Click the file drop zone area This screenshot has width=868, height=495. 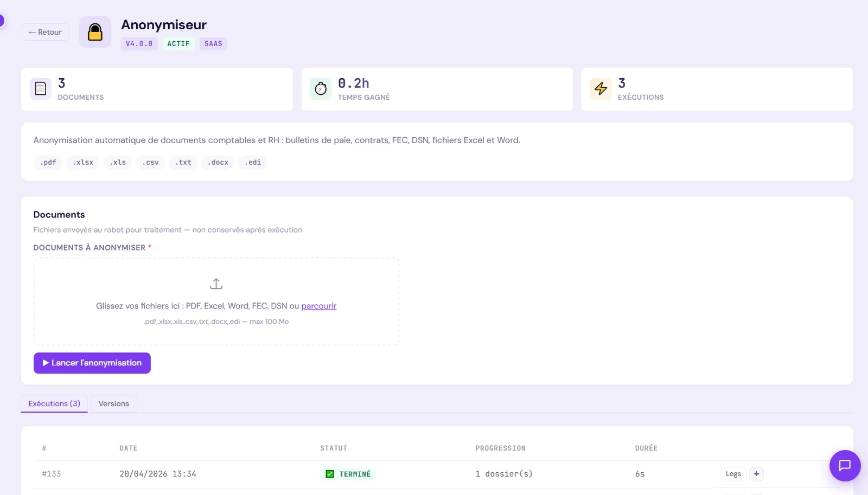[x=216, y=301]
